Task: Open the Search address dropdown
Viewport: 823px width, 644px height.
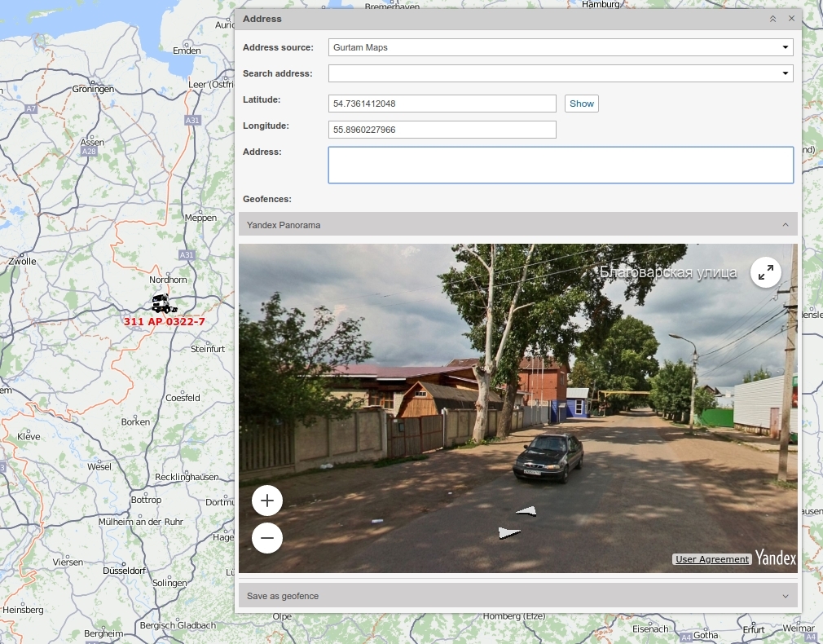Action: 785,73
